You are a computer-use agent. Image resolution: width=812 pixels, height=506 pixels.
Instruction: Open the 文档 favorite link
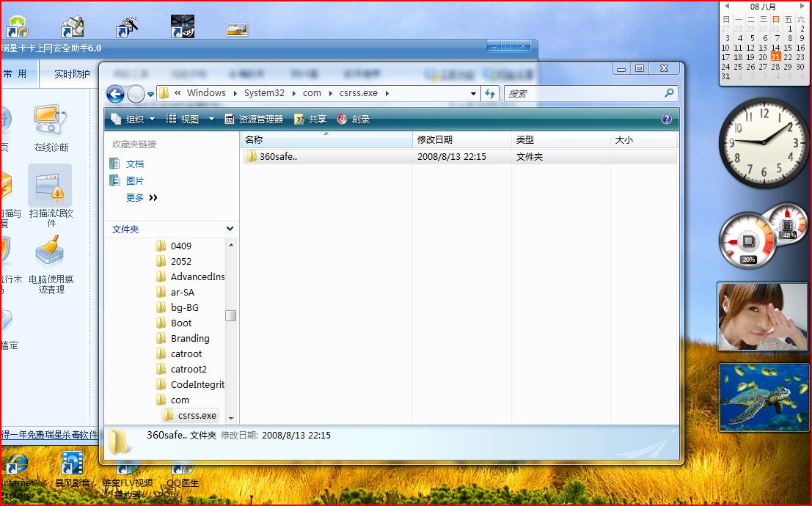(x=134, y=164)
